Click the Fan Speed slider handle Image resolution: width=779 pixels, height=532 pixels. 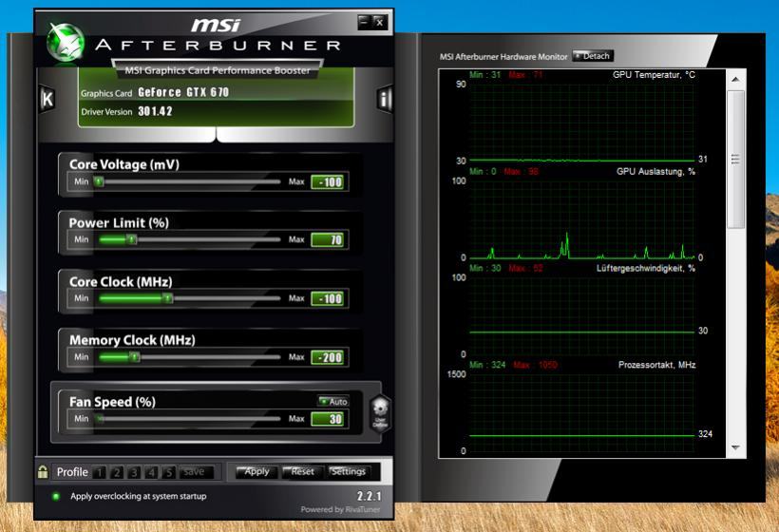100,419
